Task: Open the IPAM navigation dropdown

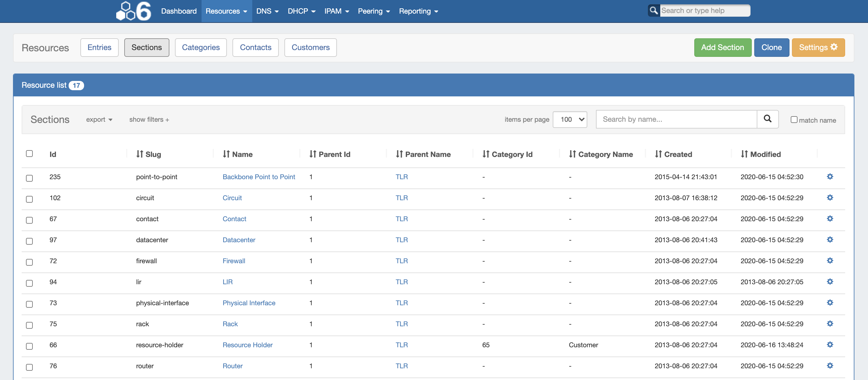Action: pyautogui.click(x=336, y=11)
